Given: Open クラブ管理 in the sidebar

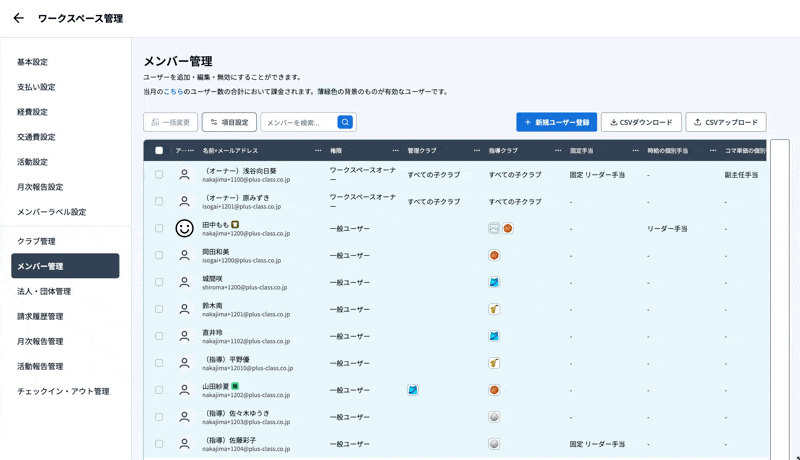Looking at the screenshot, I should [x=36, y=241].
